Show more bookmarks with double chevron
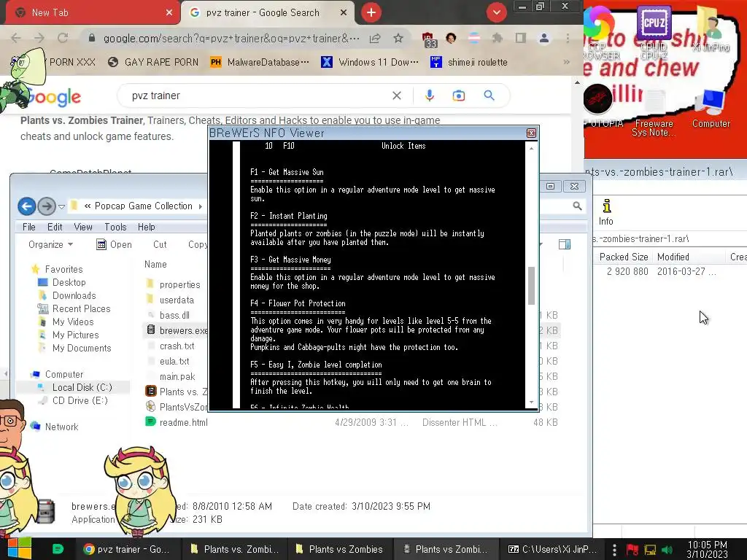The image size is (747, 560). (566, 62)
